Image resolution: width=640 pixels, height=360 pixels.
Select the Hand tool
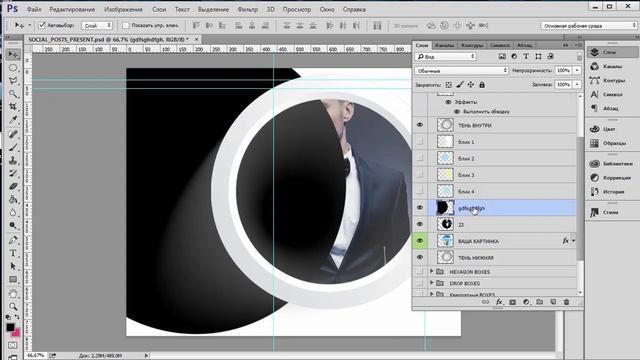pyautogui.click(x=13, y=293)
